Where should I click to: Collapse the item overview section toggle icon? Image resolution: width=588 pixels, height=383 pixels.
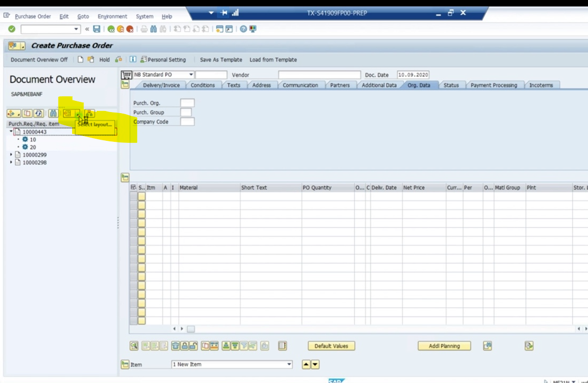tap(125, 177)
